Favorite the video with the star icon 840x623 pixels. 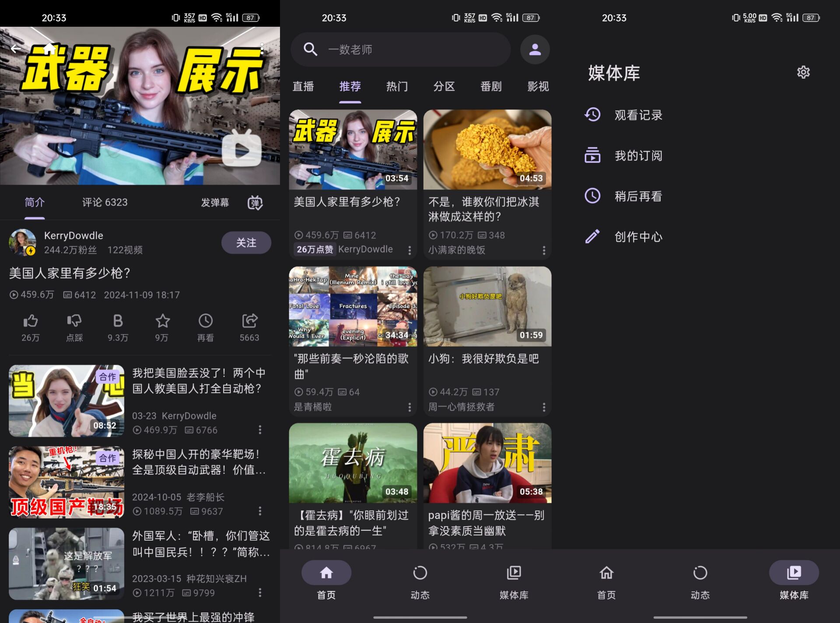coord(162,321)
